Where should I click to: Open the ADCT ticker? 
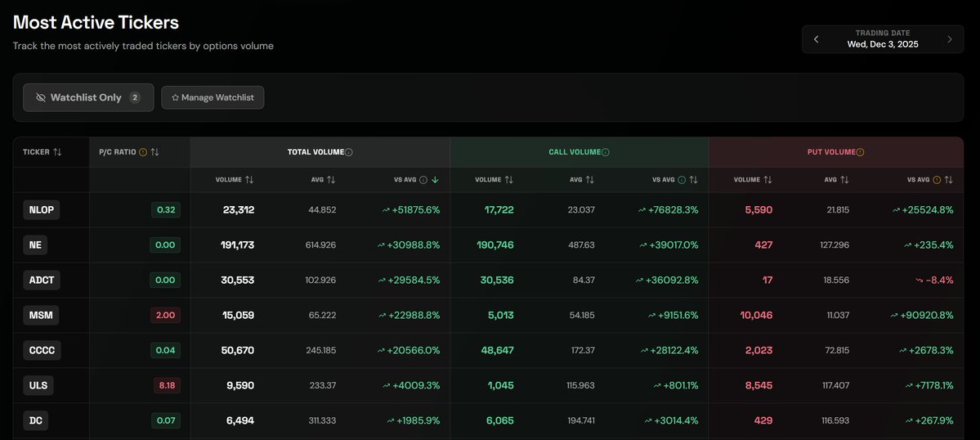point(43,280)
